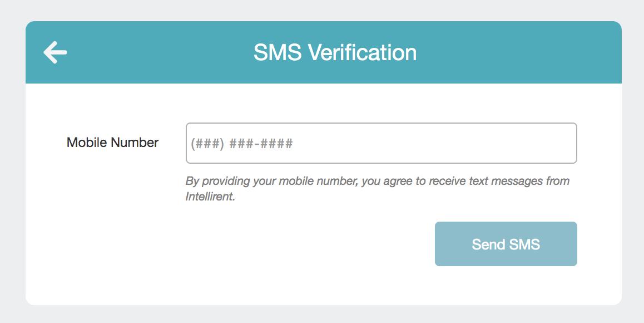Screen dimensions: 644x323
Task: Navigate back with the header arrow icon
Action: tap(55, 52)
